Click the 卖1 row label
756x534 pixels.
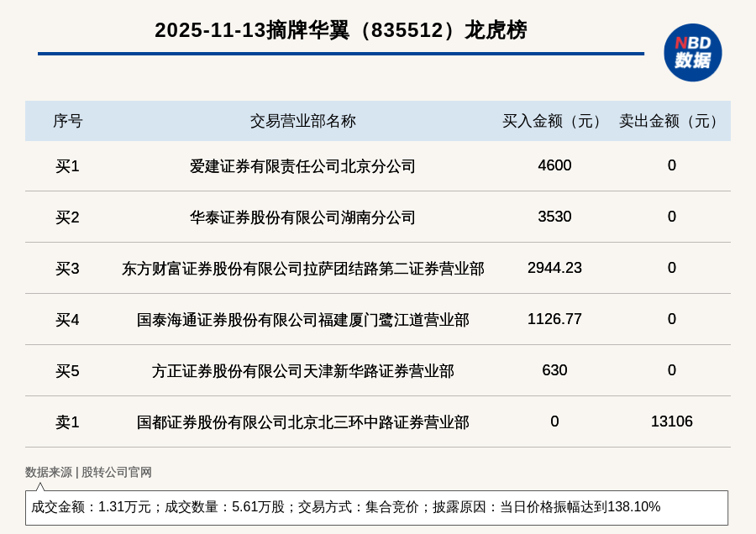(x=67, y=422)
